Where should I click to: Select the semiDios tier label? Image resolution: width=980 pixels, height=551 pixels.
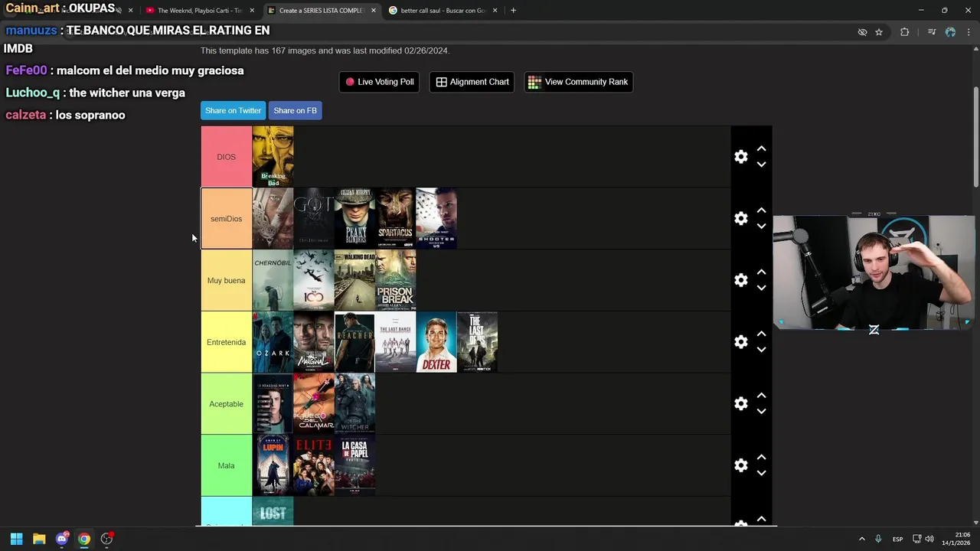[226, 219]
